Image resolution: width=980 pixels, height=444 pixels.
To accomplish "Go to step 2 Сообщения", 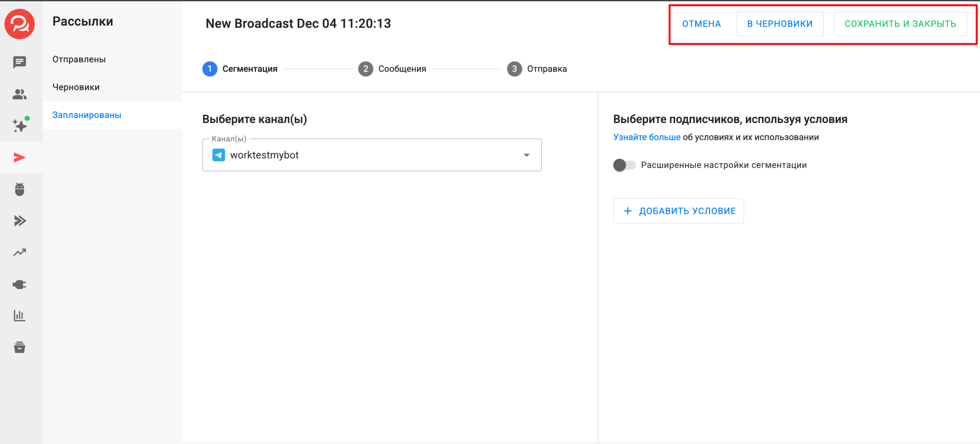I will tap(392, 69).
